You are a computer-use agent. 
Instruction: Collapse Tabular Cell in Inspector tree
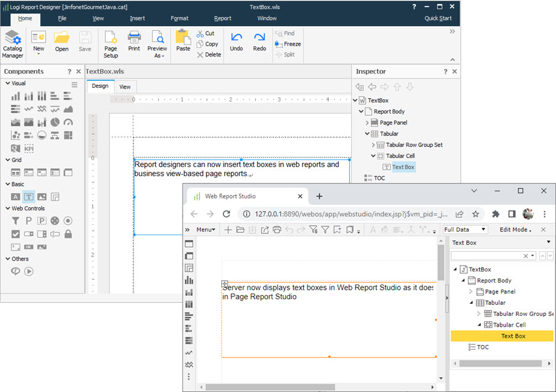click(373, 156)
